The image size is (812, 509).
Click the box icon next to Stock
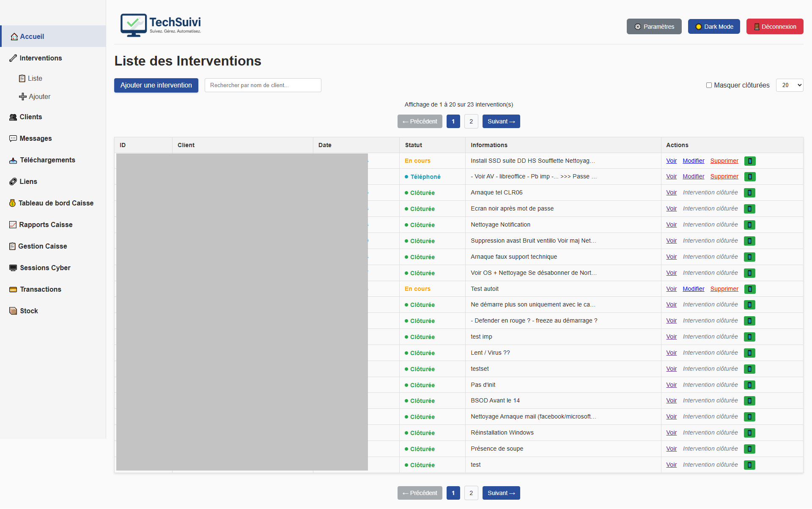(x=13, y=311)
